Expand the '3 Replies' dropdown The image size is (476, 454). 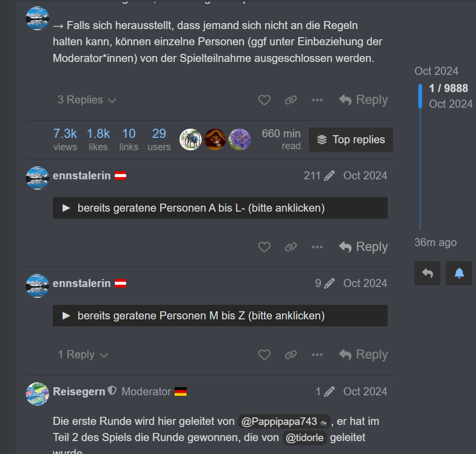point(87,100)
